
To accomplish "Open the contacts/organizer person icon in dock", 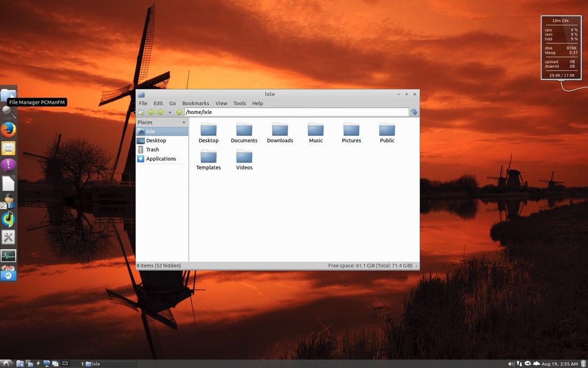I will coord(8,202).
